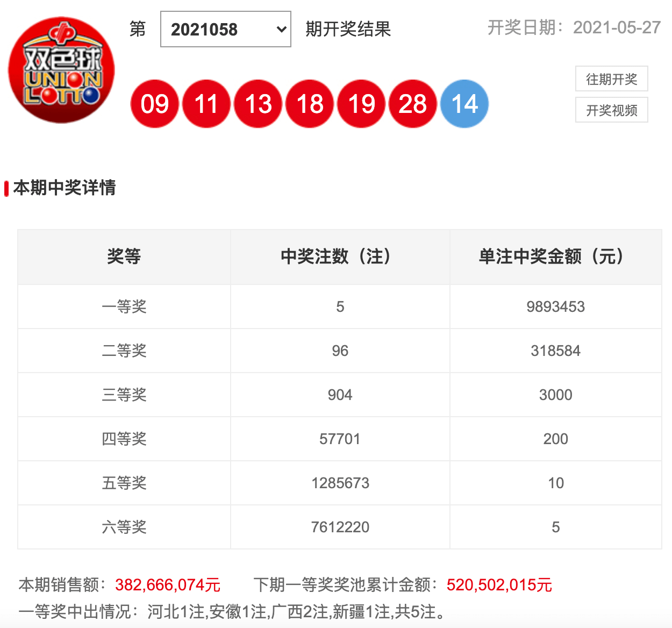Click red ball number 18

click(x=310, y=104)
